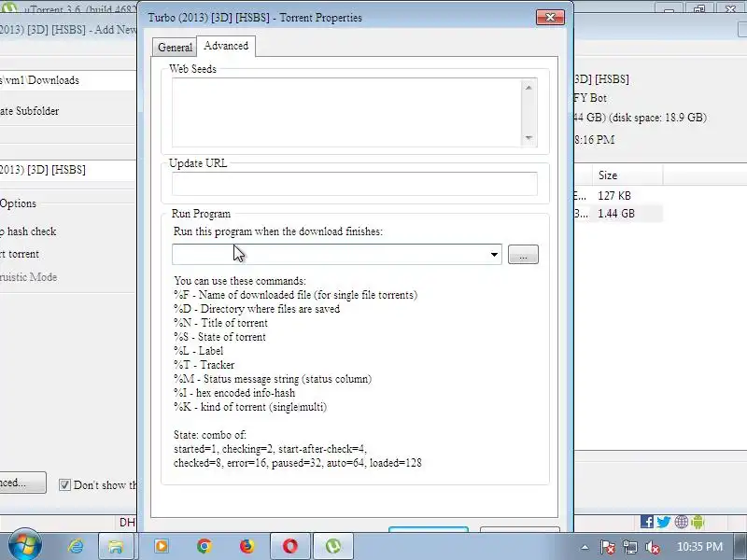Click the '%N - Title of torrent' line
This screenshot has height=560, width=747.
[x=220, y=323]
